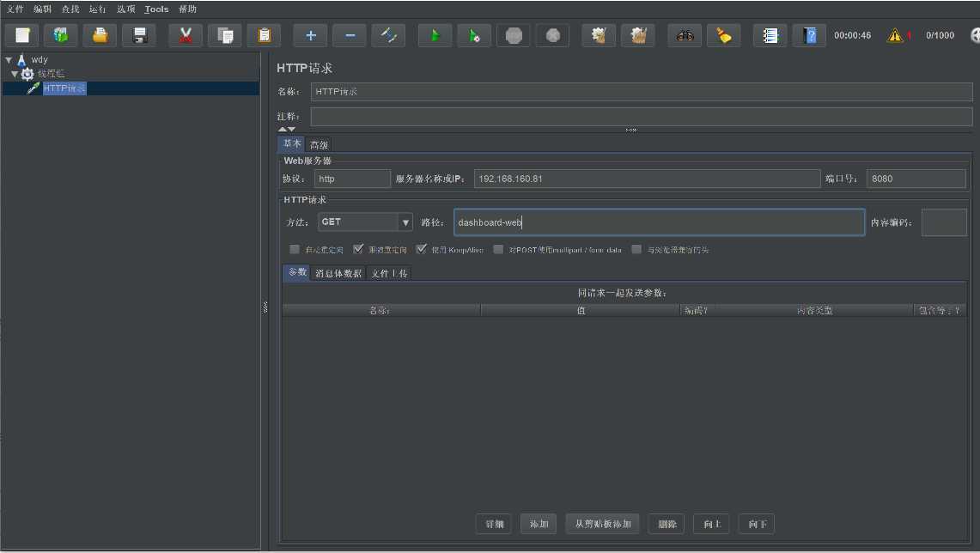Select the 文件上传 tab
This screenshot has width=980, height=553.
[x=389, y=273]
